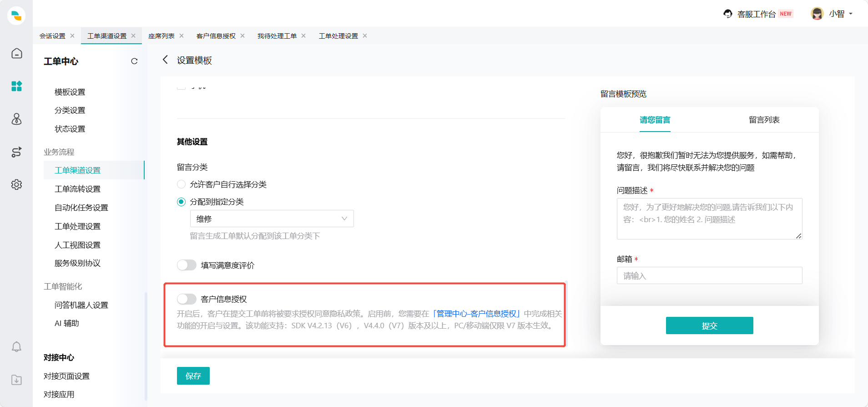This screenshot has width=868, height=407.
Task: Open the home icon in left sidebar
Action: 17,54
